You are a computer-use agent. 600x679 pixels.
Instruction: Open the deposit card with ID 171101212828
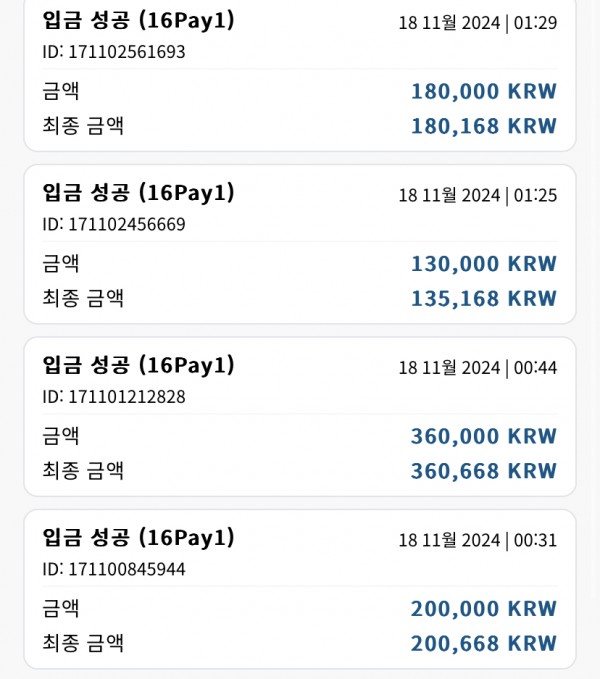[x=300, y=417]
